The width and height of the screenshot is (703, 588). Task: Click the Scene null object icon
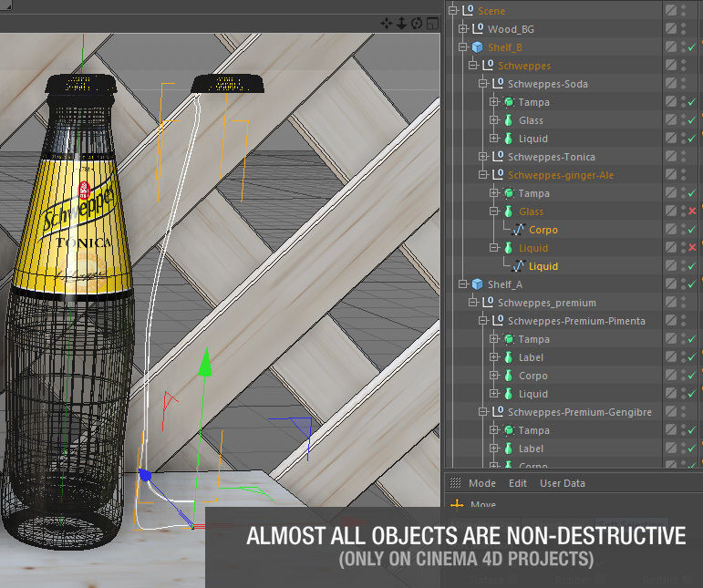click(x=468, y=10)
